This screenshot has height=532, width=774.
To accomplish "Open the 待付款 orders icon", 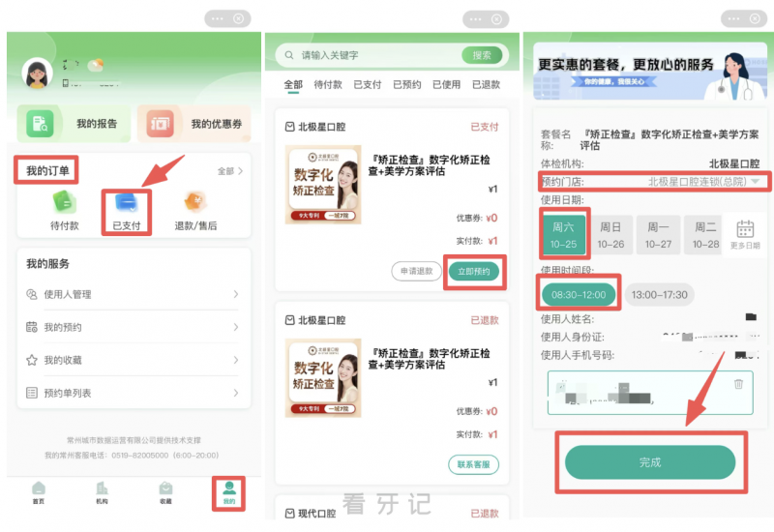I will coord(64,202).
